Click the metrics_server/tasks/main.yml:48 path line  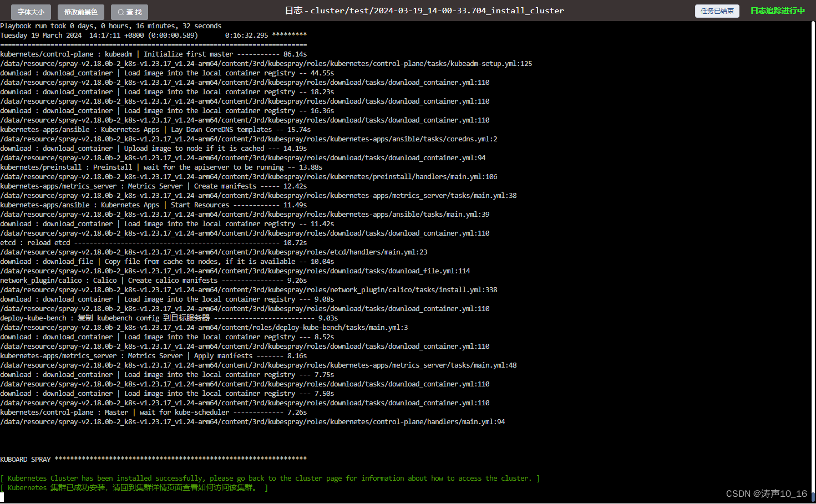[259, 365]
